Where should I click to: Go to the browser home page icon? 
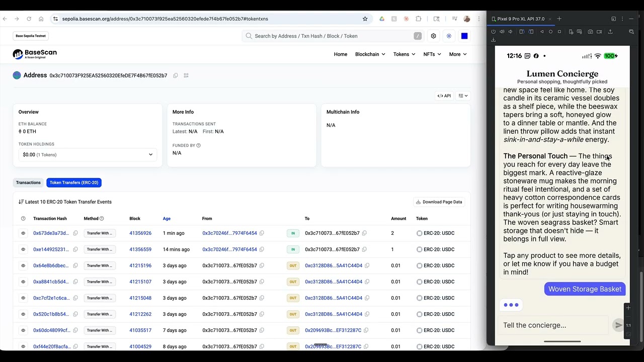(x=41, y=19)
